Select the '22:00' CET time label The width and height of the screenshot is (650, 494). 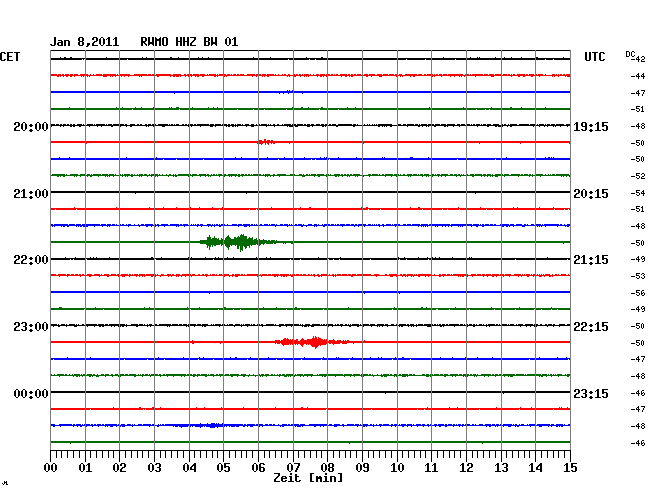tap(31, 260)
